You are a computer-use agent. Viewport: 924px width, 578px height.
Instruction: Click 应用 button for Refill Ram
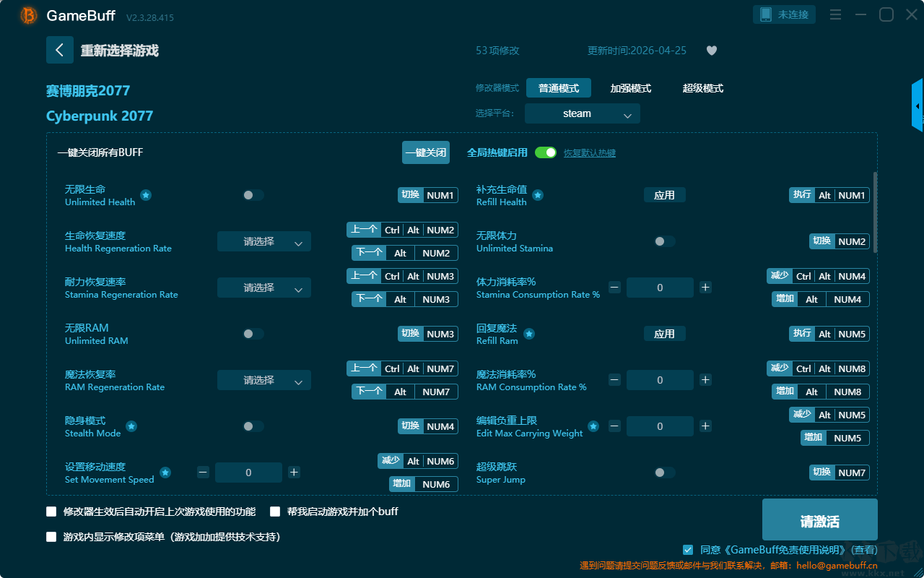[x=665, y=334]
